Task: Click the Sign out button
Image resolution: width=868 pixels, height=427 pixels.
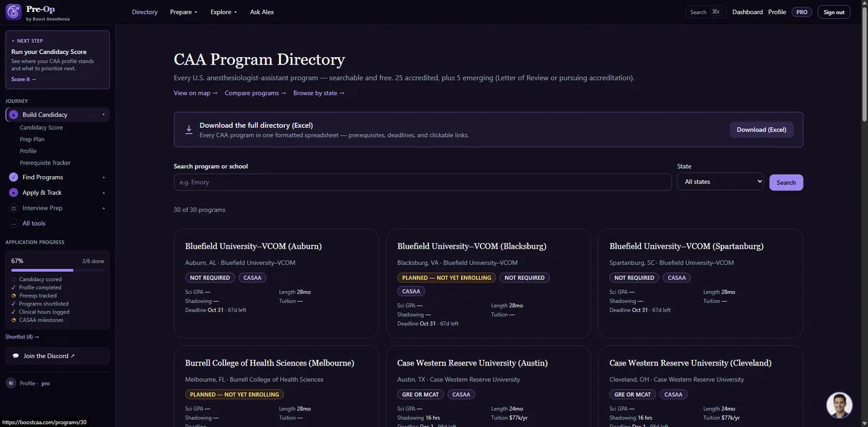Action: pyautogui.click(x=834, y=12)
